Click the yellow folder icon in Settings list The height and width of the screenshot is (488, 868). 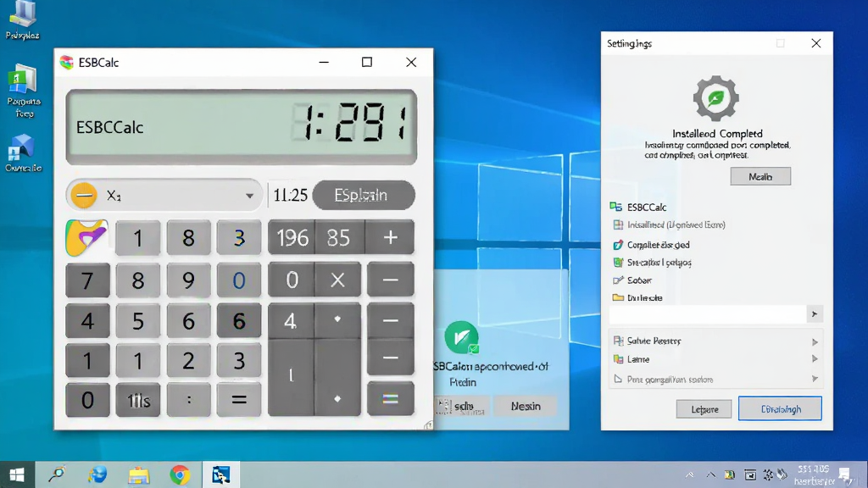(618, 297)
